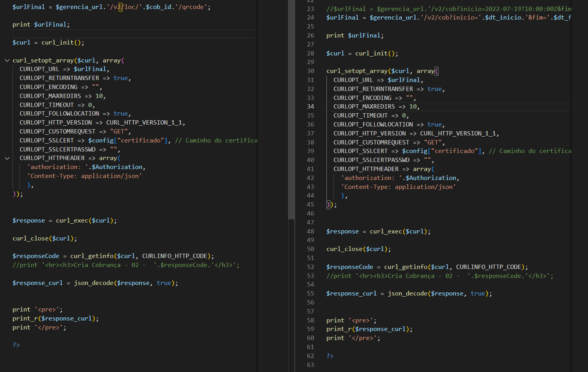Click curl_init() in the left editor
588x372 pixels.
point(61,43)
